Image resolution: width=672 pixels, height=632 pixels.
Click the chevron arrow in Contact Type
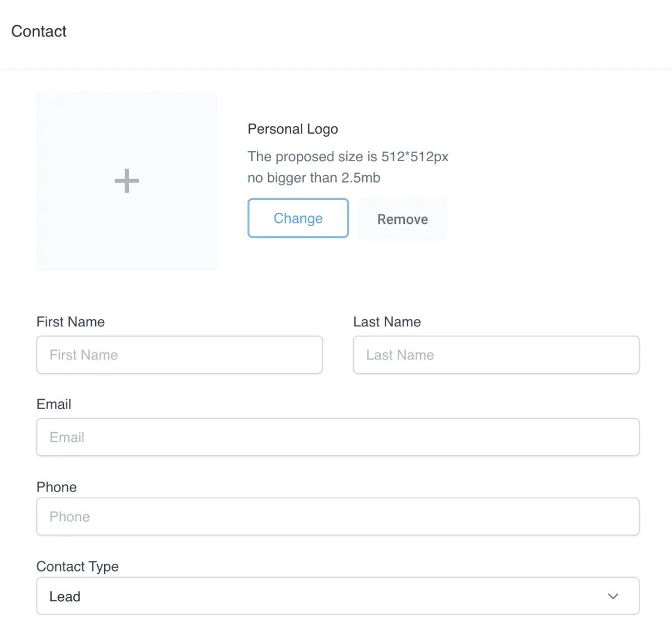613,596
